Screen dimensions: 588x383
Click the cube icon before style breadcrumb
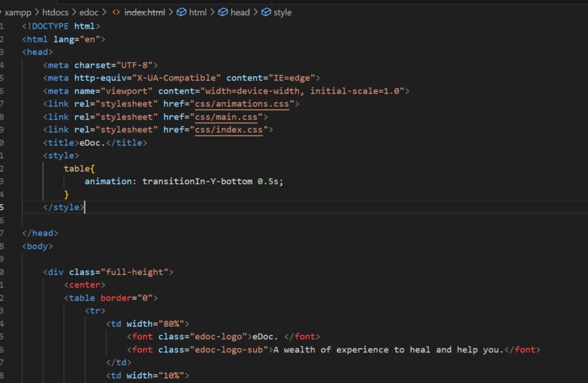coord(266,12)
